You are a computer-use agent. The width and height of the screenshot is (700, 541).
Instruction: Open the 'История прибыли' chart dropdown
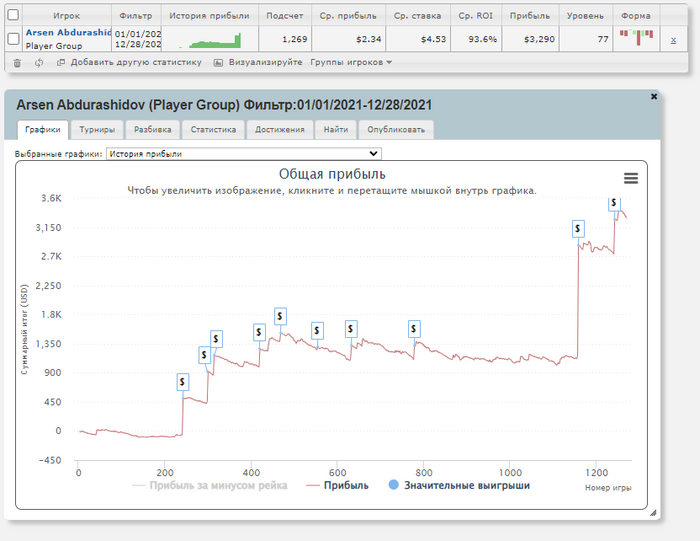[244, 154]
